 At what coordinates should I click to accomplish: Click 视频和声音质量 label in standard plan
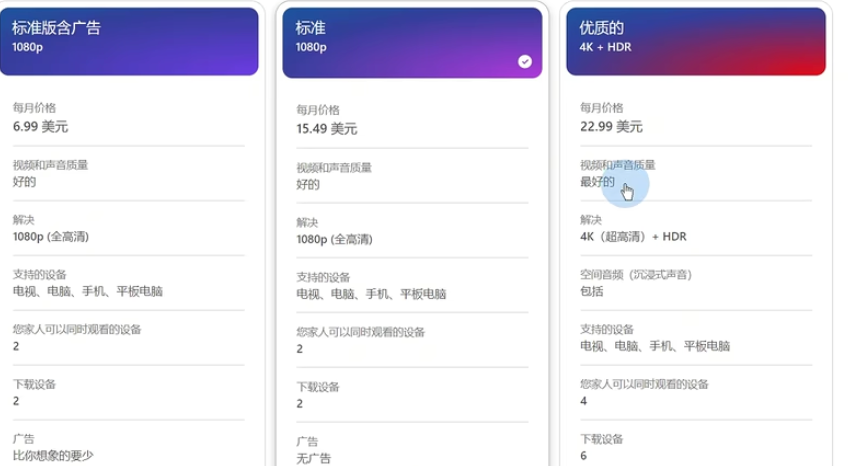click(334, 168)
